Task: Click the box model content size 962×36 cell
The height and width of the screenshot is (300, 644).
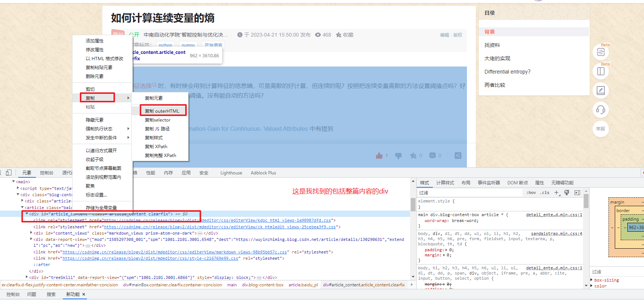Action: 635,227
